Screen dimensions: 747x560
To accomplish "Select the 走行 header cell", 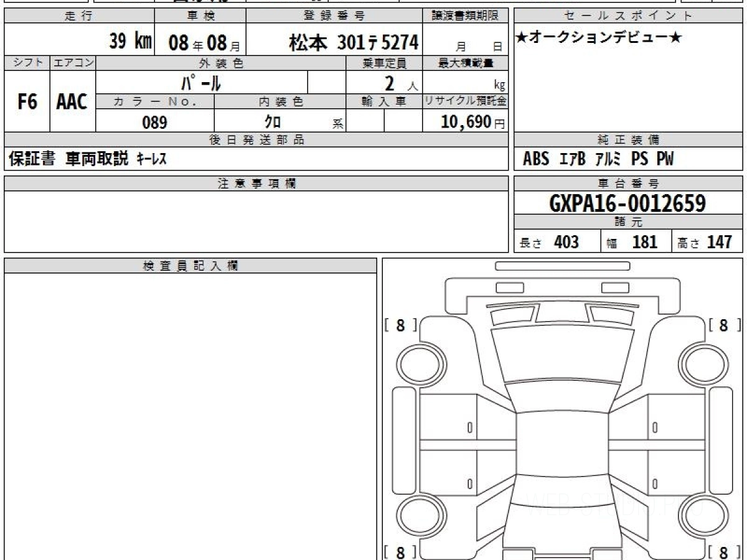I will click(78, 16).
